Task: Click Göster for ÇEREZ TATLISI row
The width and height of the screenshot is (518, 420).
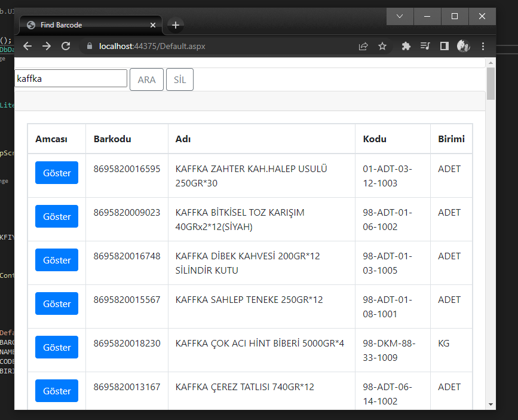Action: tap(57, 391)
